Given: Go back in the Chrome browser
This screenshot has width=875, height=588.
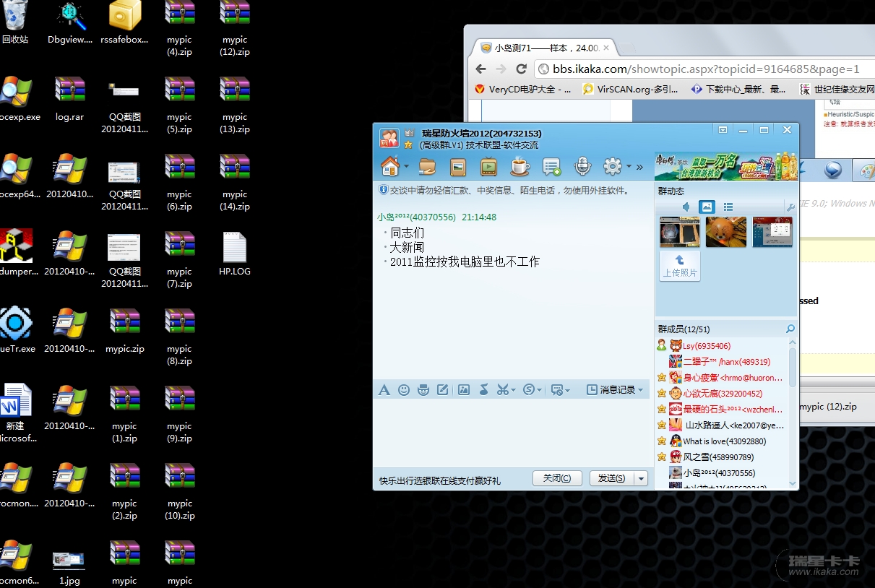Looking at the screenshot, I should pyautogui.click(x=481, y=69).
